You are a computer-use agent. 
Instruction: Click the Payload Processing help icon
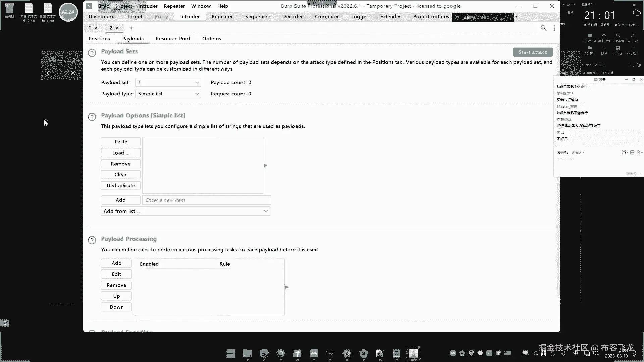pos(92,240)
